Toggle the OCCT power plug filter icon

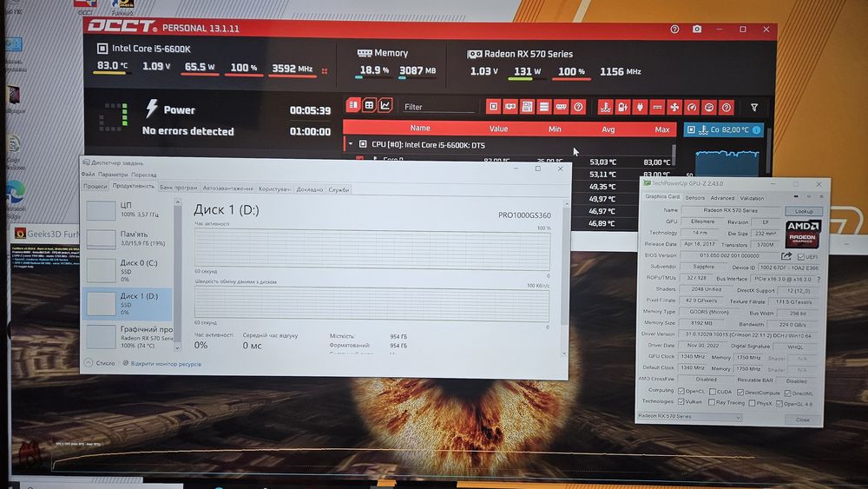(x=640, y=107)
